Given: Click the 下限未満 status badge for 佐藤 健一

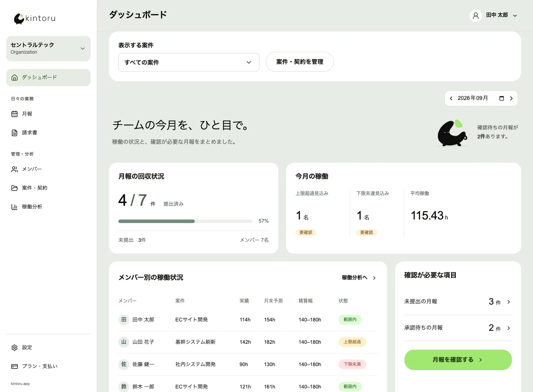Looking at the screenshot, I should pyautogui.click(x=352, y=365).
